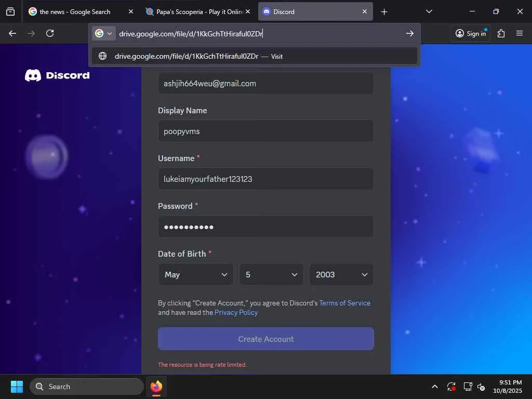Restore down the Firefox window

pyautogui.click(x=496, y=11)
